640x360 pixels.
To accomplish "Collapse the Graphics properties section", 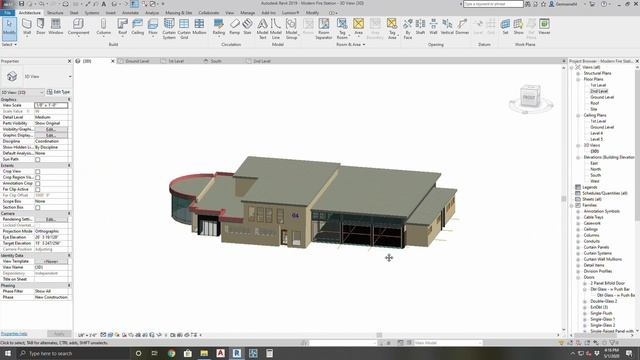I will [x=69, y=99].
